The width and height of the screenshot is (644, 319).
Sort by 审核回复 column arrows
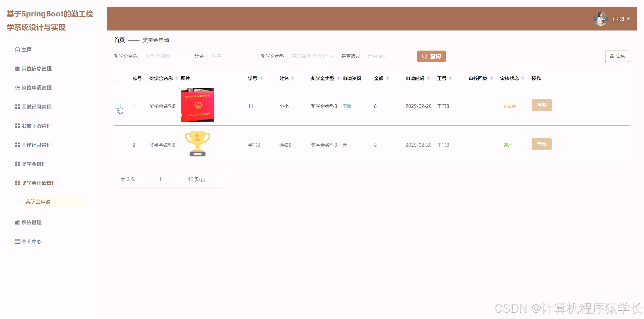[x=491, y=78]
